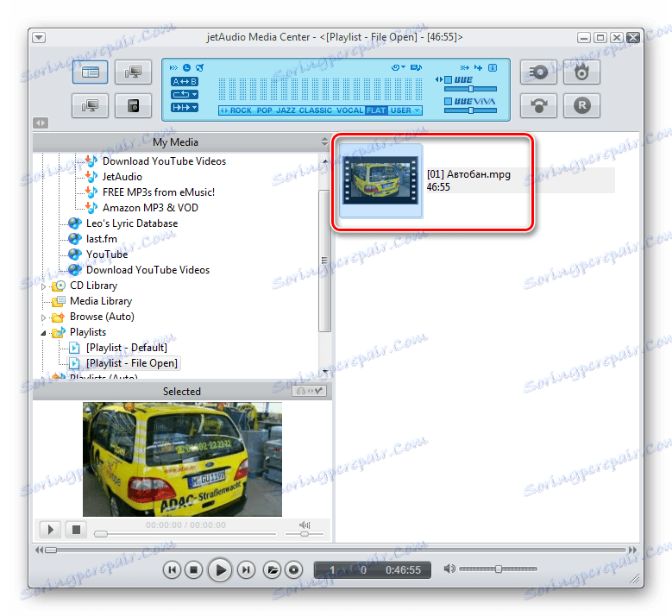Image resolution: width=672 pixels, height=616 pixels.
Task: Select the VOCAL equalizer preset
Action: tap(349, 110)
